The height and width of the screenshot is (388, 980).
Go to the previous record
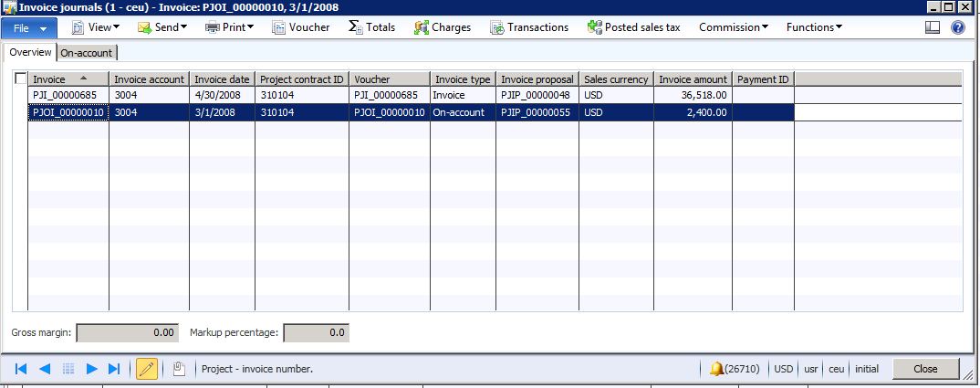[44, 369]
